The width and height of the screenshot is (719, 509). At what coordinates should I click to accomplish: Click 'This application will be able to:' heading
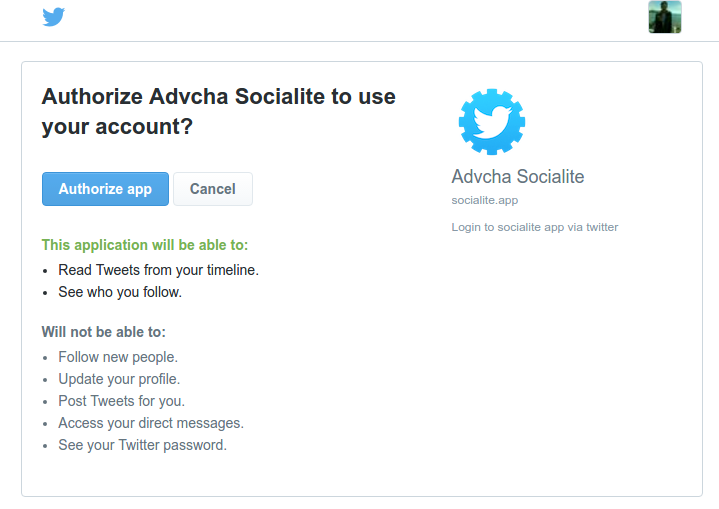coord(145,245)
